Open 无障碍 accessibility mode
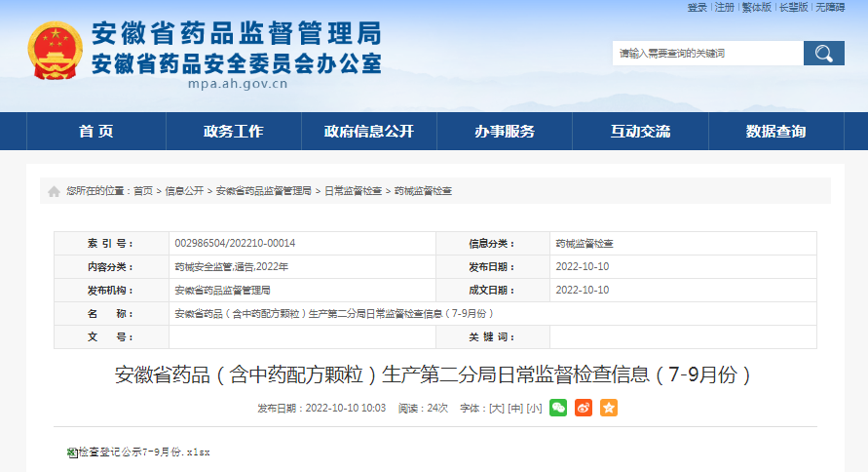This screenshot has width=868, height=472. [830, 7]
